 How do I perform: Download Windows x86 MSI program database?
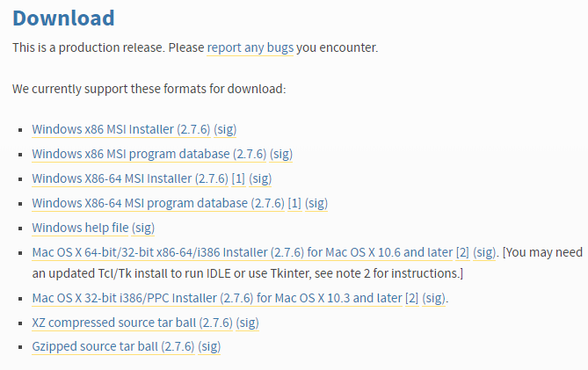[149, 154]
